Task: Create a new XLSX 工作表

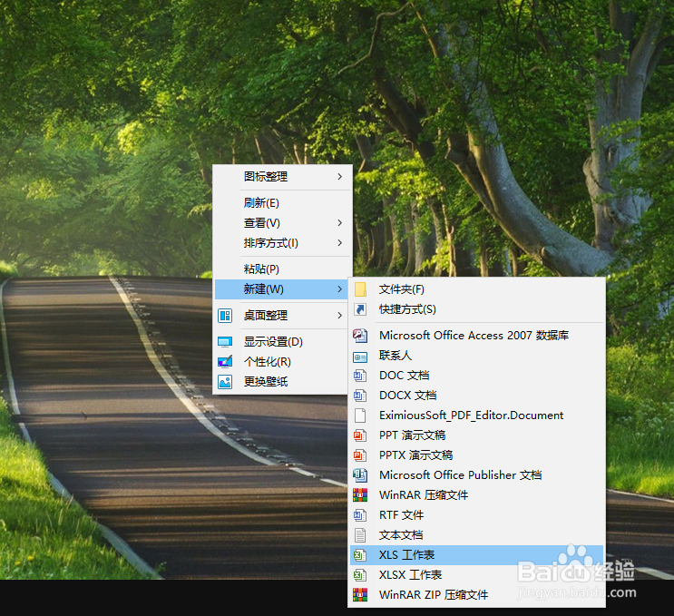Action: pyautogui.click(x=477, y=575)
